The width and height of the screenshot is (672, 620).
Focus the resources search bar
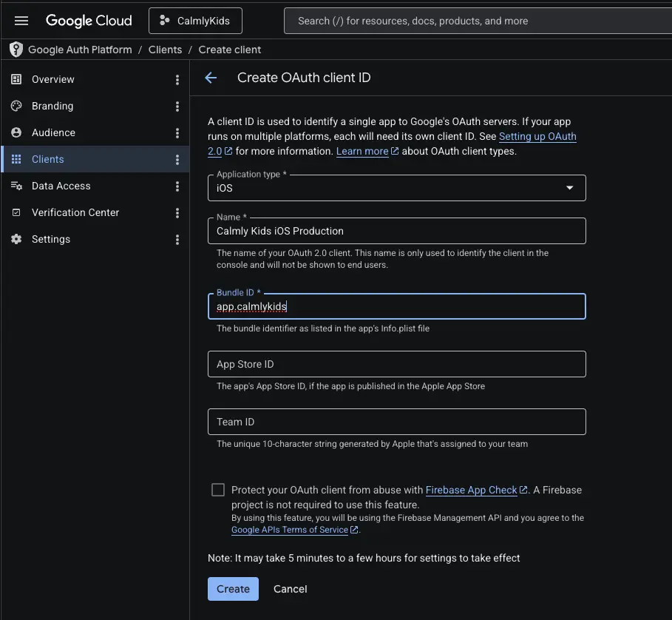(x=478, y=21)
